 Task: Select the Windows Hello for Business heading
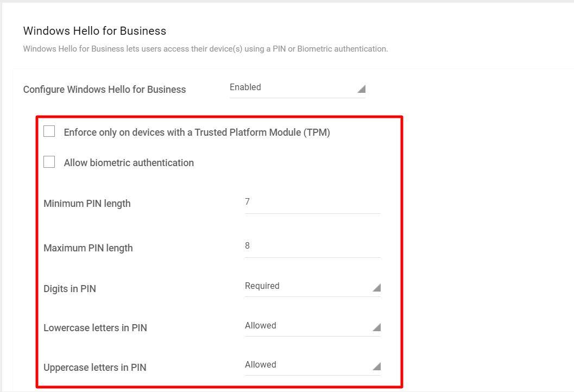94,31
